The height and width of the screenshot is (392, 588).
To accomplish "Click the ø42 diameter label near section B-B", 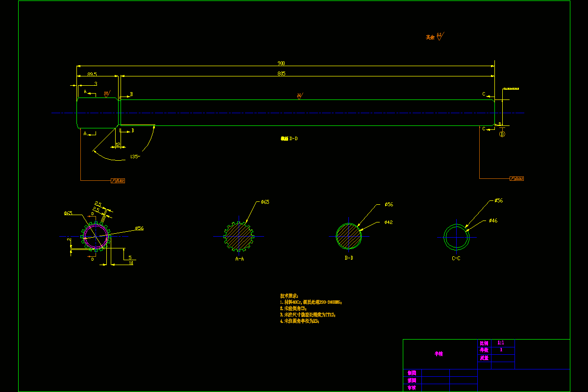I will tap(388, 222).
